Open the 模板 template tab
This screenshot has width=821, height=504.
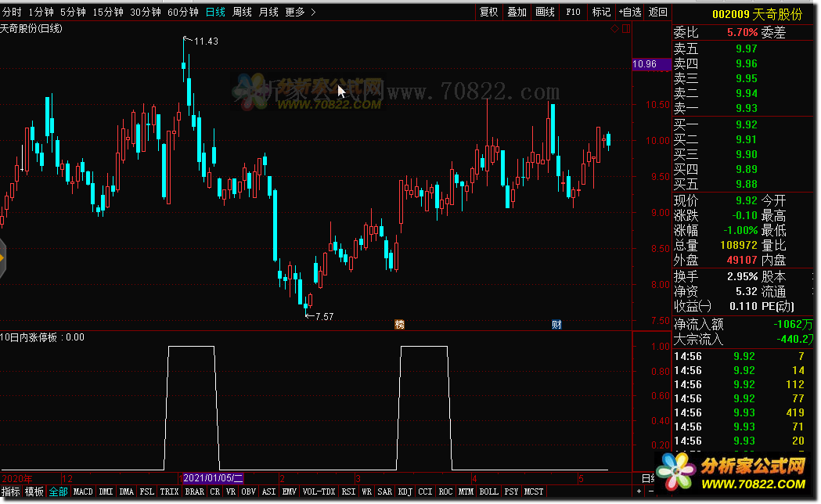pos(34,491)
